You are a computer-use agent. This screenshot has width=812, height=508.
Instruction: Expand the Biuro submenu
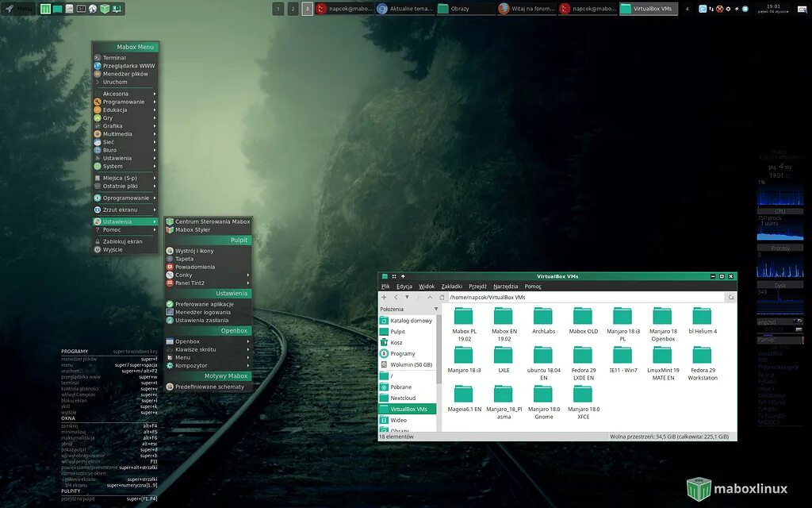124,150
